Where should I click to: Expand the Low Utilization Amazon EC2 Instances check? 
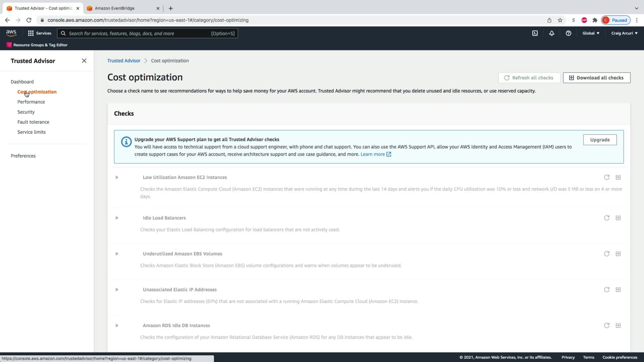click(117, 177)
